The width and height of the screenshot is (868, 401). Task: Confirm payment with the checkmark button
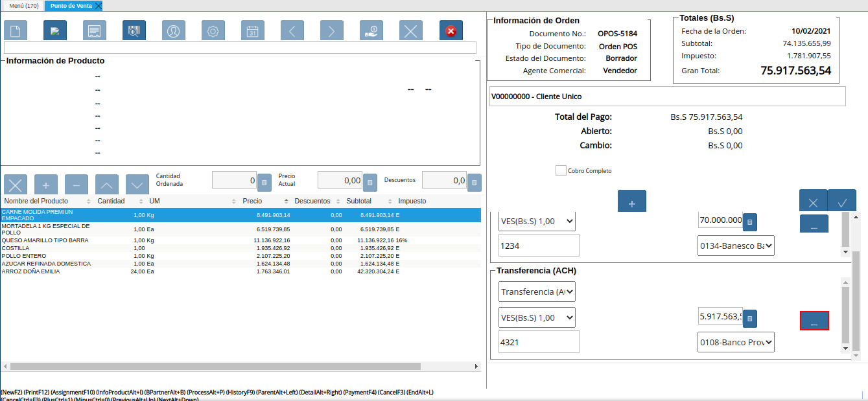[842, 201]
